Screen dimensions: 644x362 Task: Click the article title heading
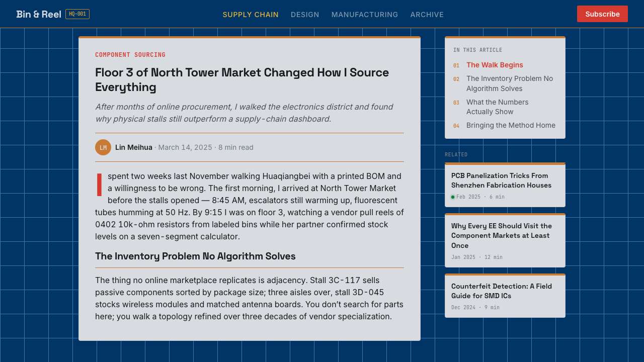(x=242, y=79)
